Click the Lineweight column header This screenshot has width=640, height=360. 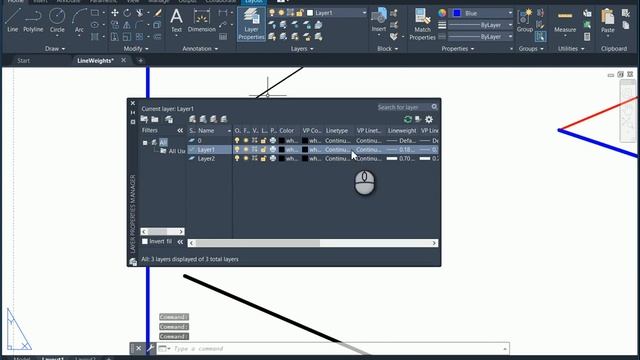pyautogui.click(x=402, y=131)
